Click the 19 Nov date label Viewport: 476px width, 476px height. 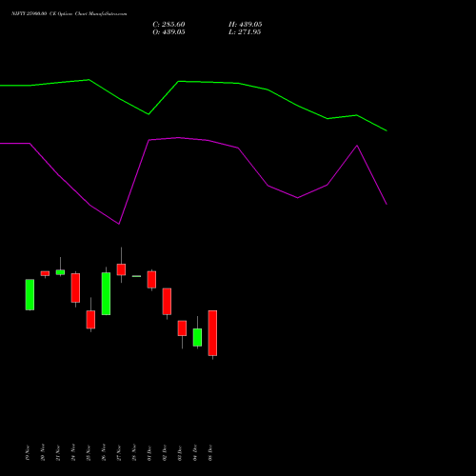click(x=28, y=452)
